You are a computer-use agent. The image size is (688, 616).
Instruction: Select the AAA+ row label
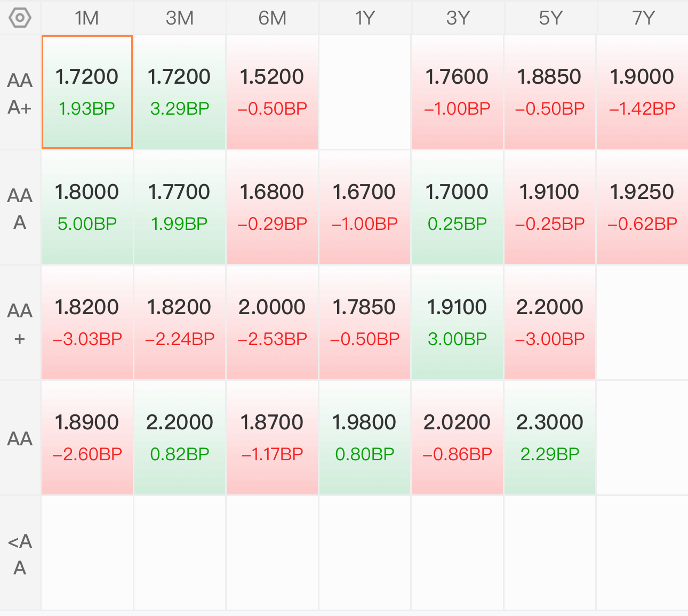pyautogui.click(x=20, y=93)
